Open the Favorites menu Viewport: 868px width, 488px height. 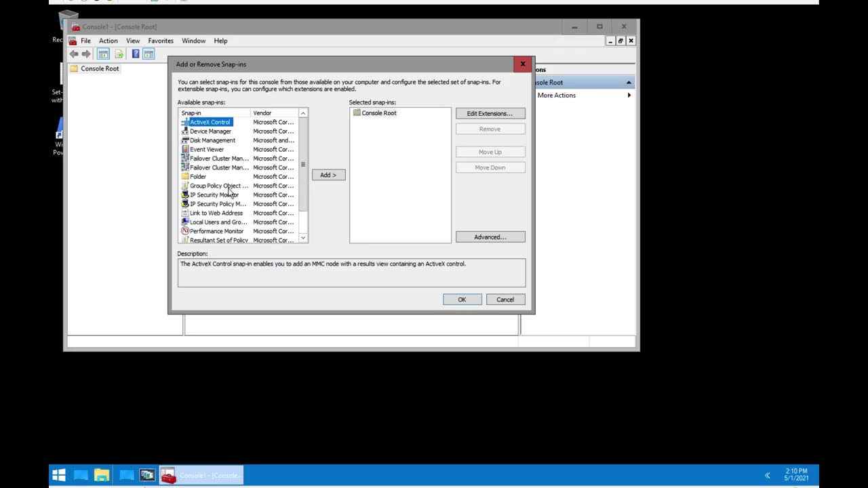tap(161, 41)
